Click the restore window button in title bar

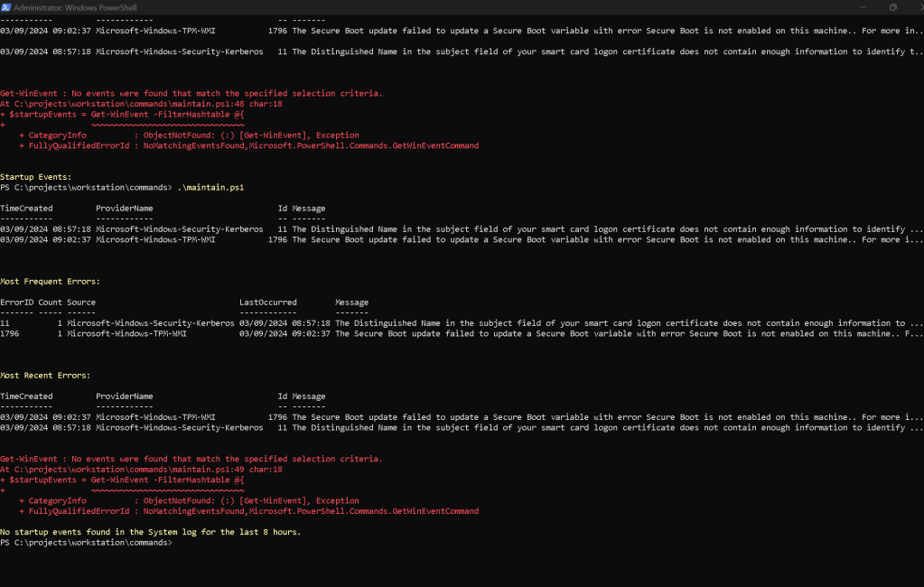click(x=892, y=7)
